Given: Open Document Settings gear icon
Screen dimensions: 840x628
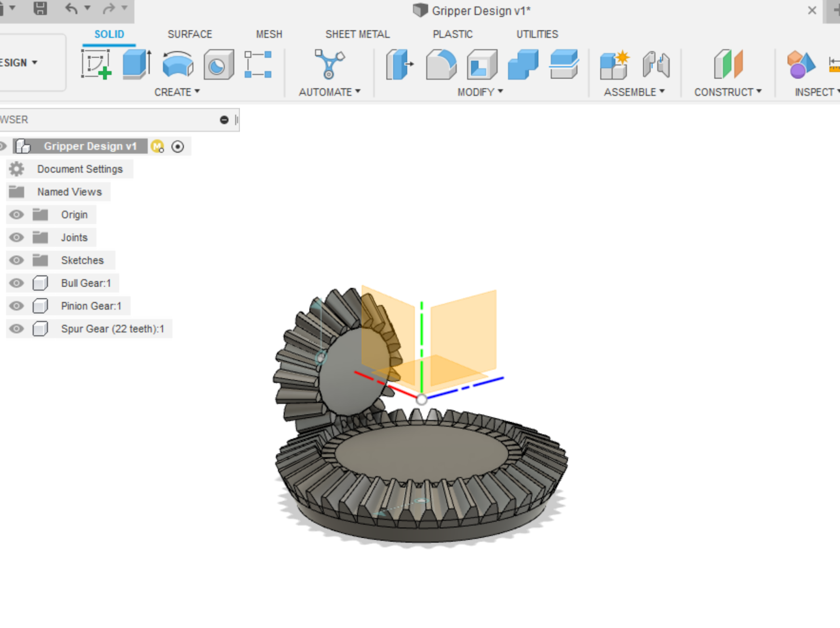Looking at the screenshot, I should click(17, 169).
